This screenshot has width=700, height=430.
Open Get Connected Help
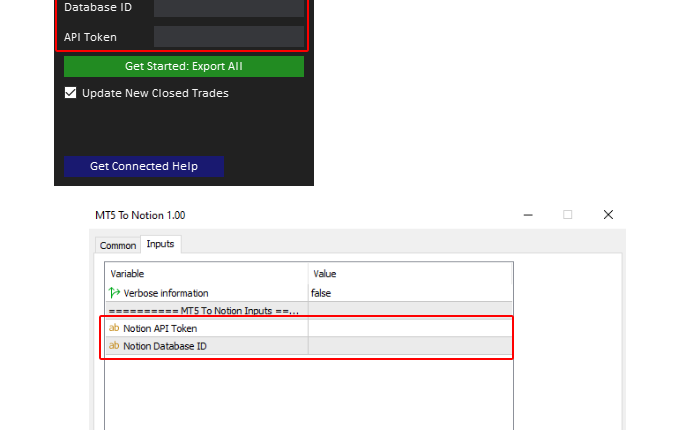tap(144, 166)
